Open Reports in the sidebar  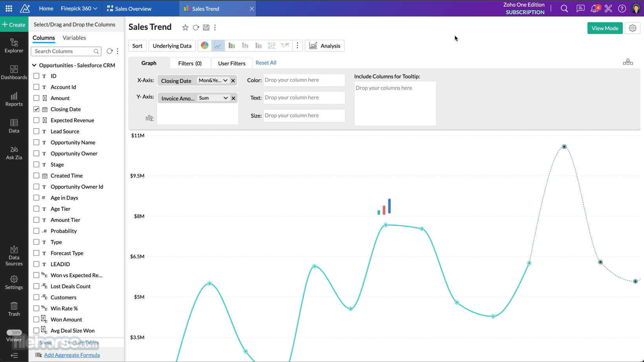pos(14,99)
